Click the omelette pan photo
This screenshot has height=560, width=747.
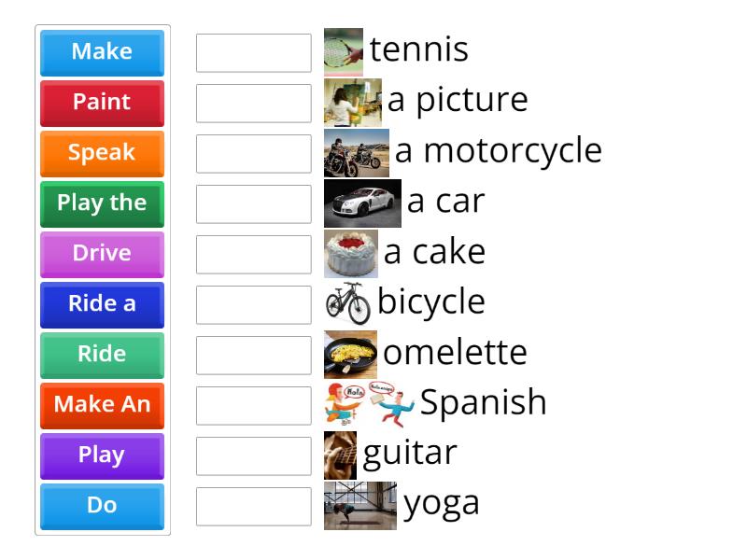click(x=353, y=352)
